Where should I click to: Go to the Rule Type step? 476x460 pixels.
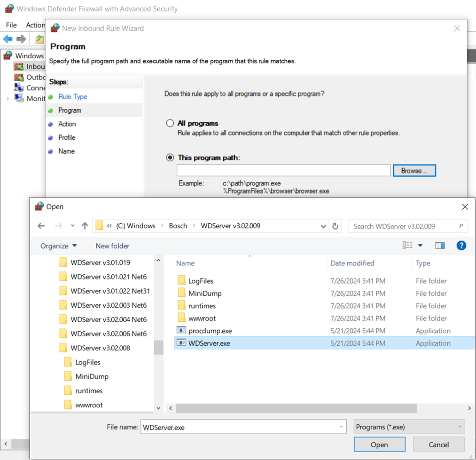coord(73,96)
